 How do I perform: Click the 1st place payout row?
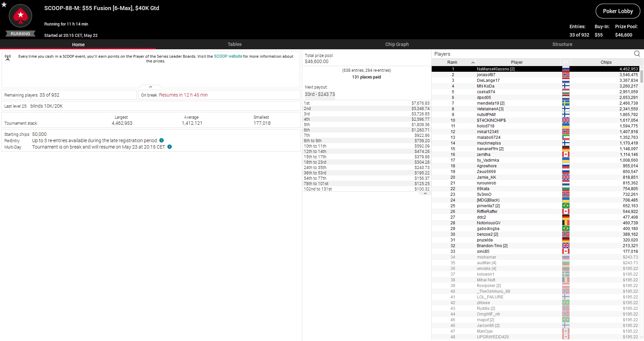tap(367, 103)
